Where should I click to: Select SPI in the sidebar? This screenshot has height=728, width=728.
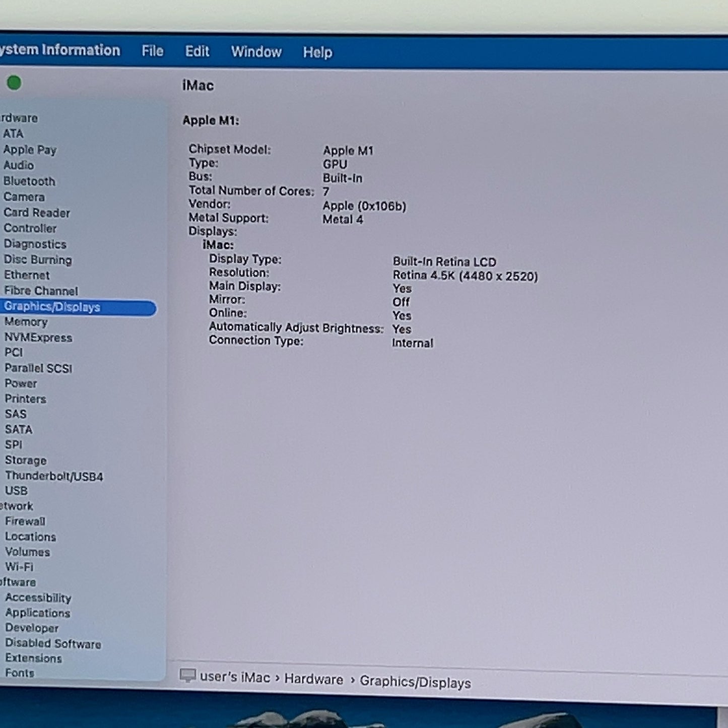(14, 445)
